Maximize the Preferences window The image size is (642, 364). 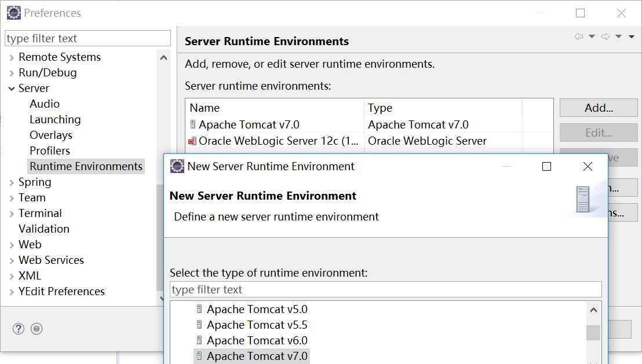point(580,13)
